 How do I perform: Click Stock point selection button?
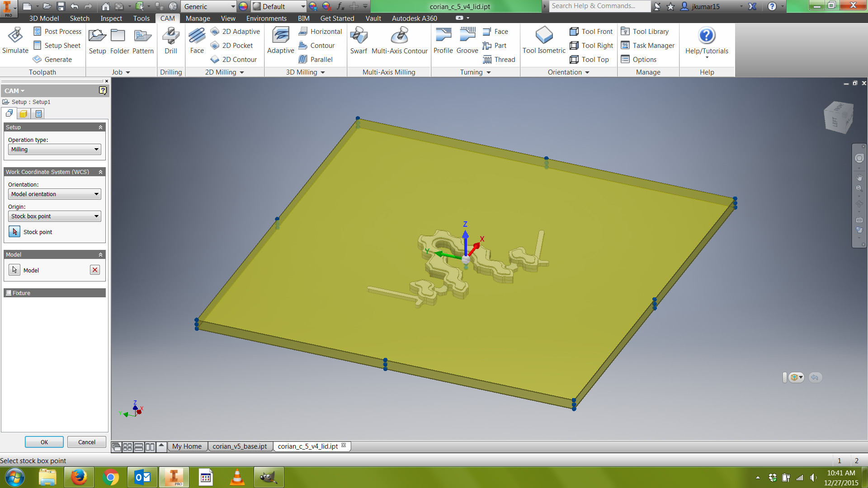tap(14, 232)
